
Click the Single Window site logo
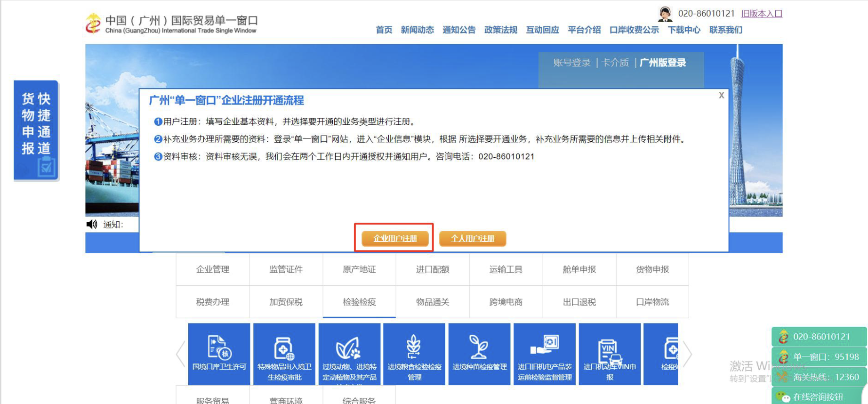171,24
